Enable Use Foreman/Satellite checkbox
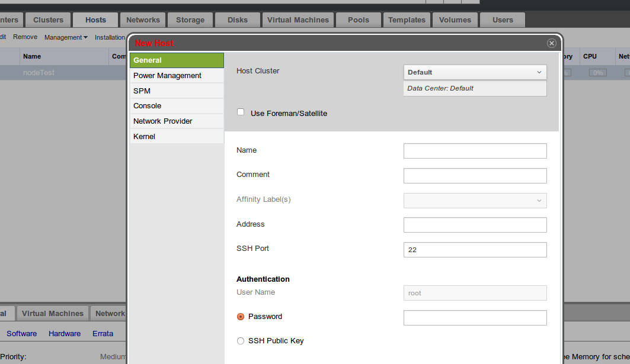The width and height of the screenshot is (630, 364). [241, 112]
